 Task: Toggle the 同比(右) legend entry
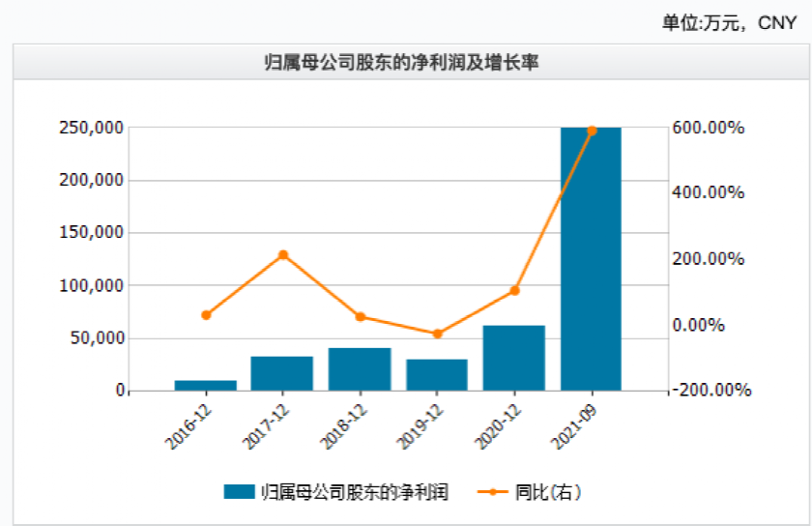click(x=530, y=492)
